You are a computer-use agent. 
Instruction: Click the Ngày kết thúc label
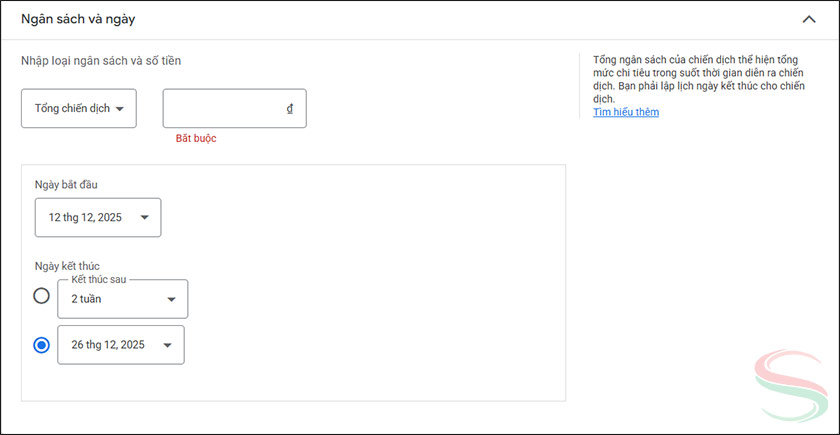(x=67, y=265)
